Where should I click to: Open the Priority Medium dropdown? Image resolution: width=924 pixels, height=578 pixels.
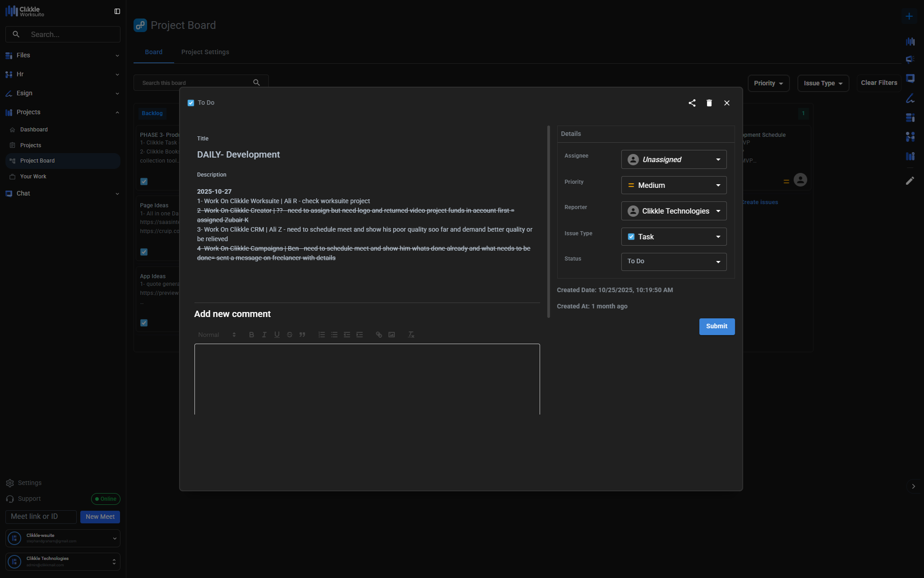coord(674,185)
